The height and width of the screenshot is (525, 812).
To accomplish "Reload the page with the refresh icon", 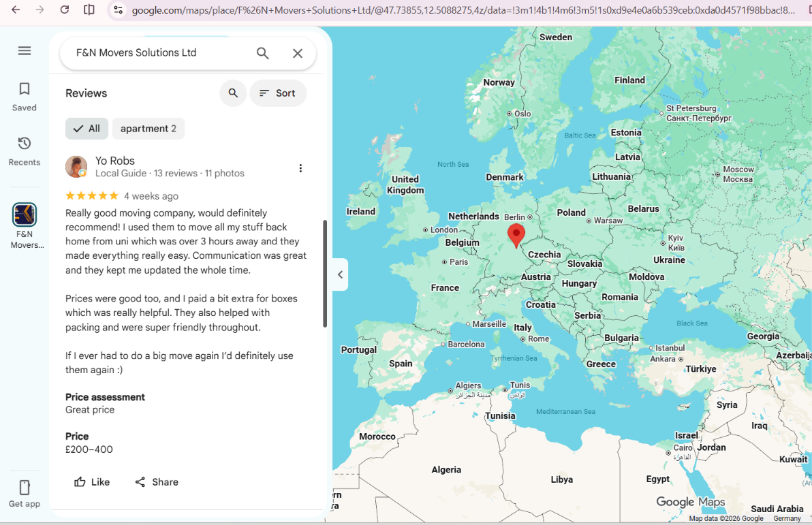I will pyautogui.click(x=64, y=10).
